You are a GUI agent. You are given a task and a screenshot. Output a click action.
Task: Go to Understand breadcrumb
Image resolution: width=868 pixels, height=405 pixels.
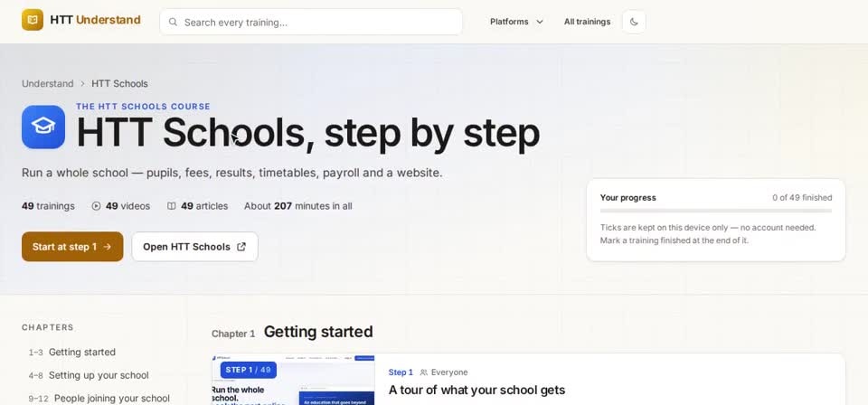(x=48, y=83)
